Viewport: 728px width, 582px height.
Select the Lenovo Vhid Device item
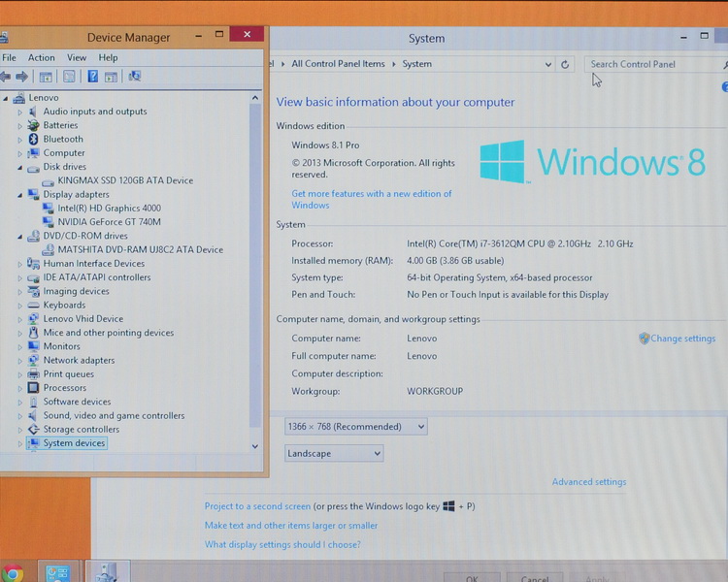(x=83, y=319)
